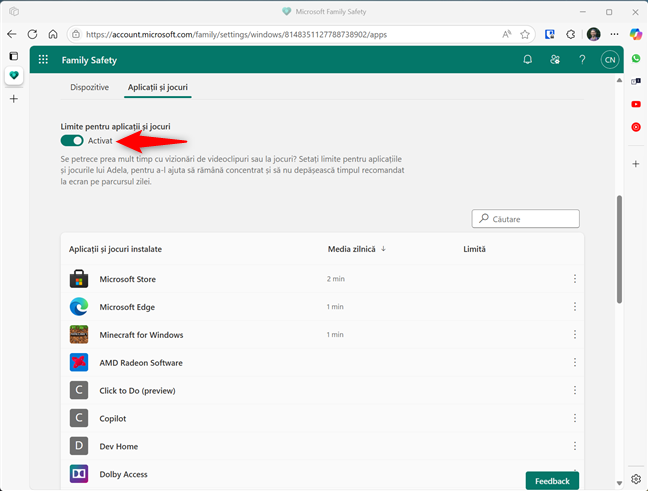648x491 pixels.
Task: Click the scrollbar up arrow
Action: point(619,80)
